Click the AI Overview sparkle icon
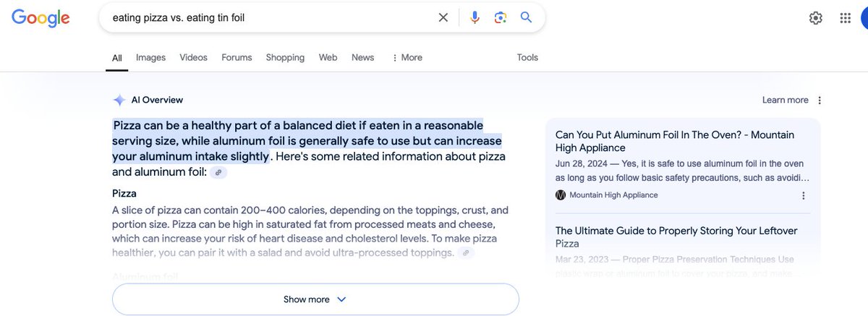The image size is (868, 316). [x=119, y=101]
